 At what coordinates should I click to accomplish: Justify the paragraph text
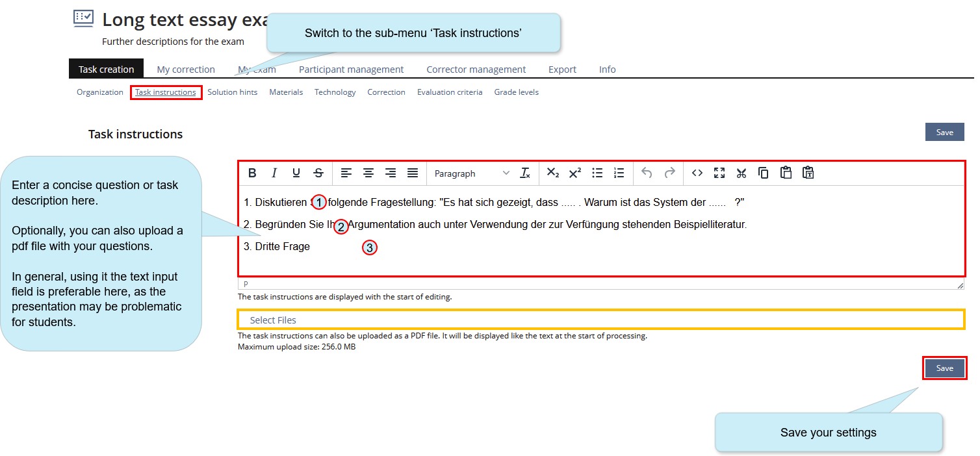pyautogui.click(x=413, y=173)
